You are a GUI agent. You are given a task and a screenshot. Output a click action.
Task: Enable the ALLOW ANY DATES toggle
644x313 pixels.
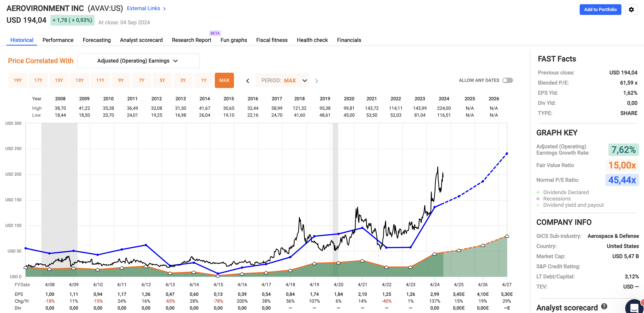[508, 80]
